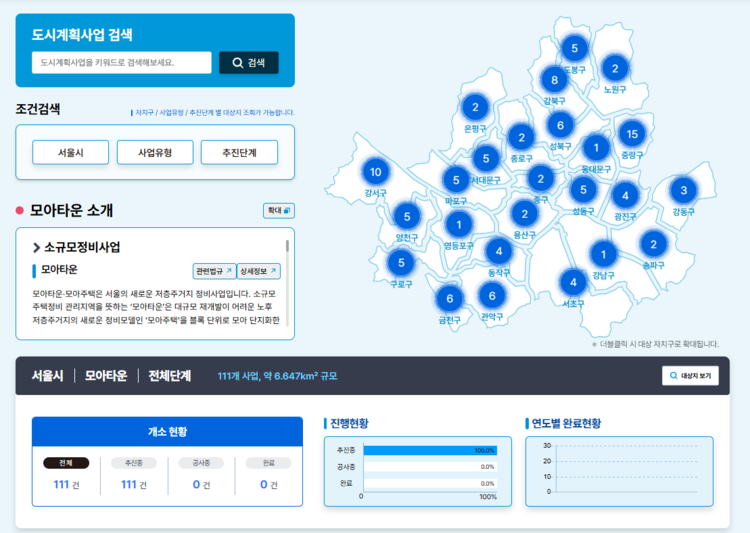This screenshot has height=533, width=750.
Task: Open the 사업유형 project type selector
Action: click(x=154, y=153)
